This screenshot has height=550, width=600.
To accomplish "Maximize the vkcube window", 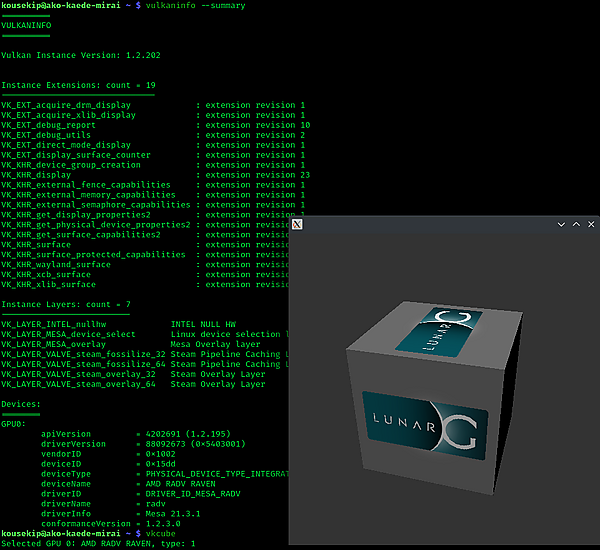I will click(x=576, y=224).
